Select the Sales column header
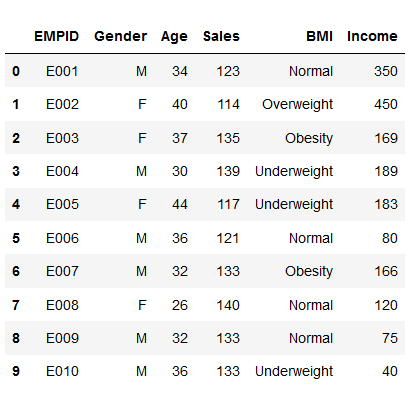419x402 pixels. [x=221, y=36]
